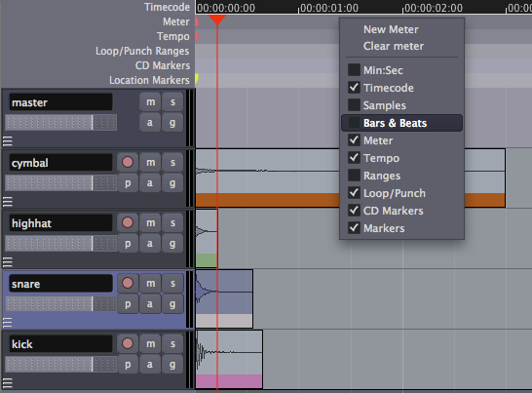Open highhat route group button
This screenshot has height=393, width=532.
point(172,244)
